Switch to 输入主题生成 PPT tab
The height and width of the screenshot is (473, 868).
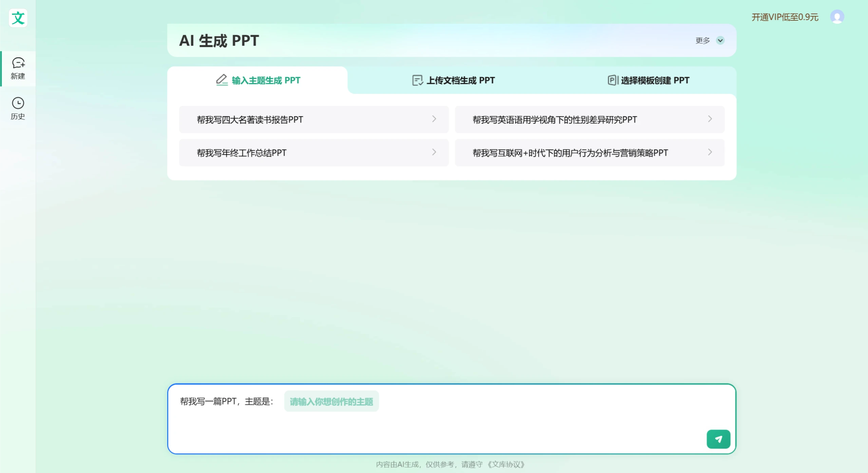click(258, 80)
